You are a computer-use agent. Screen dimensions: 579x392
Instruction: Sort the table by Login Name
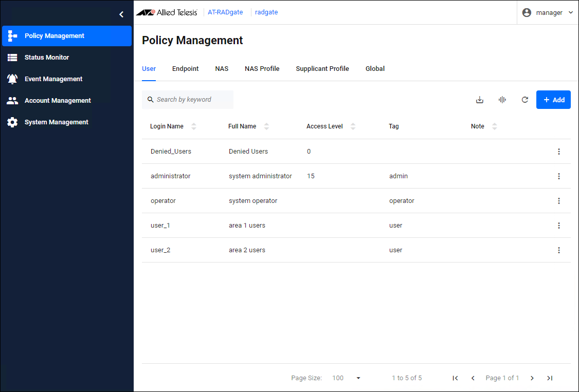click(193, 126)
